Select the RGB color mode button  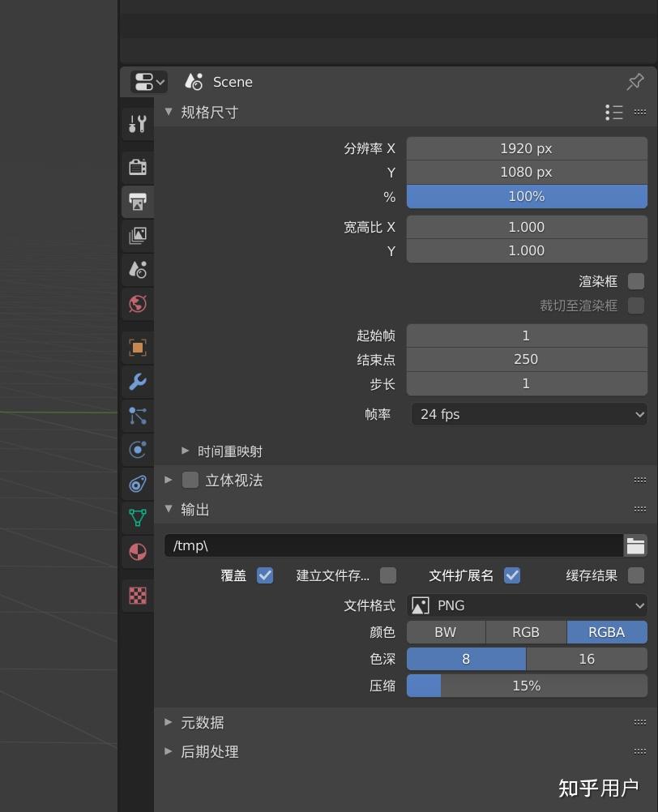[526, 631]
